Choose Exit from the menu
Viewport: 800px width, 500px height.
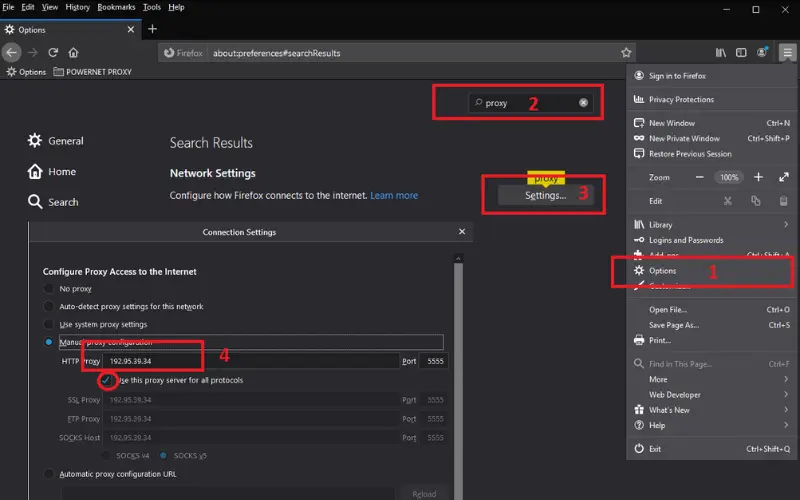[x=711, y=449]
